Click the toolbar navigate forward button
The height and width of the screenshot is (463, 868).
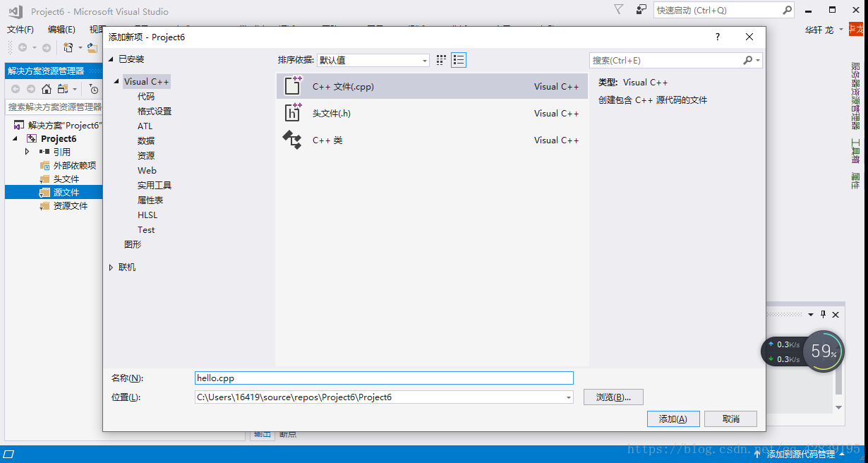(x=46, y=47)
